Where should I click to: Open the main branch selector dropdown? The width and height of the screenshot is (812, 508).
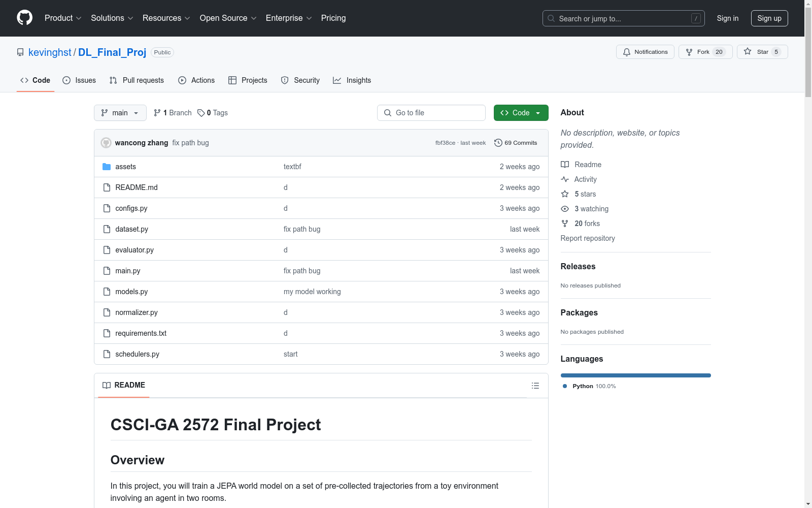120,113
